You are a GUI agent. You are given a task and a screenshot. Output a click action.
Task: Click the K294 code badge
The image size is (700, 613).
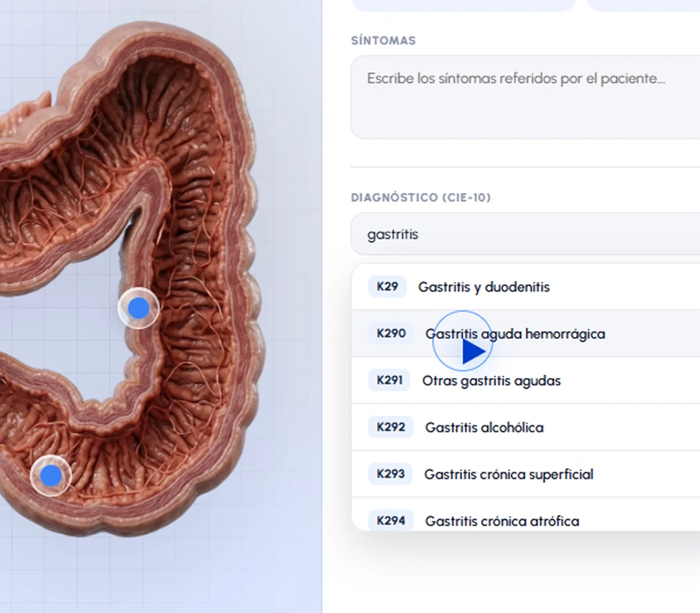390,521
